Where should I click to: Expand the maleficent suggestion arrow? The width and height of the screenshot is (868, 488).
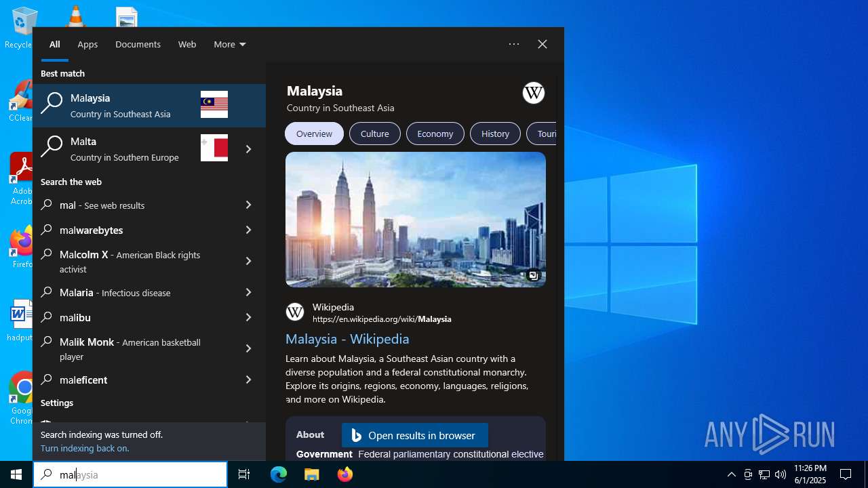click(248, 380)
